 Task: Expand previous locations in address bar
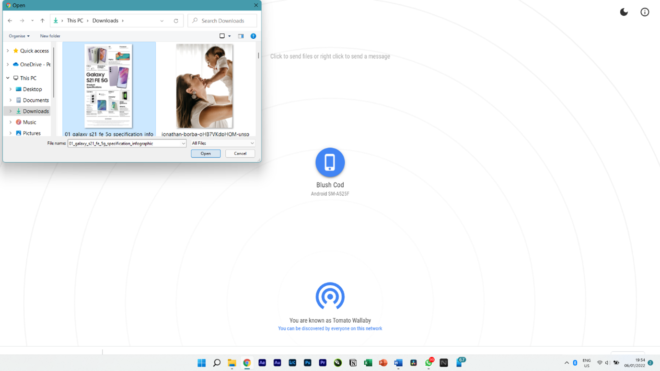[162, 21]
